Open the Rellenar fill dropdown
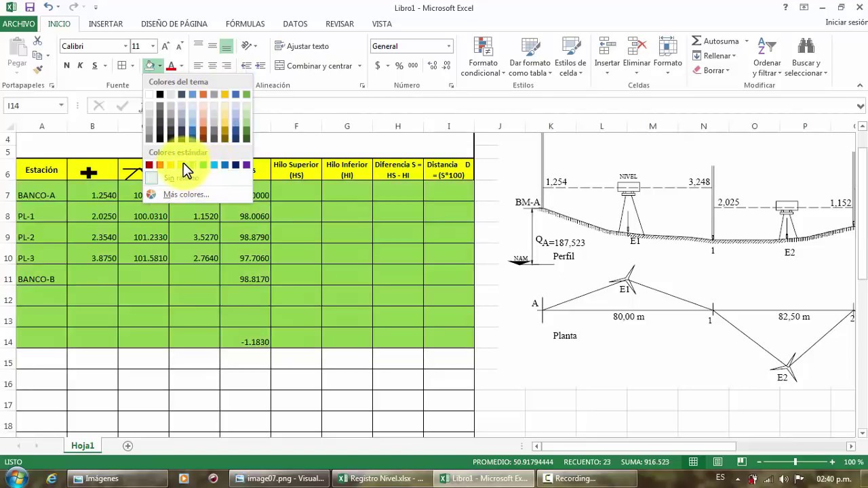This screenshot has height=488, width=868. tap(716, 56)
